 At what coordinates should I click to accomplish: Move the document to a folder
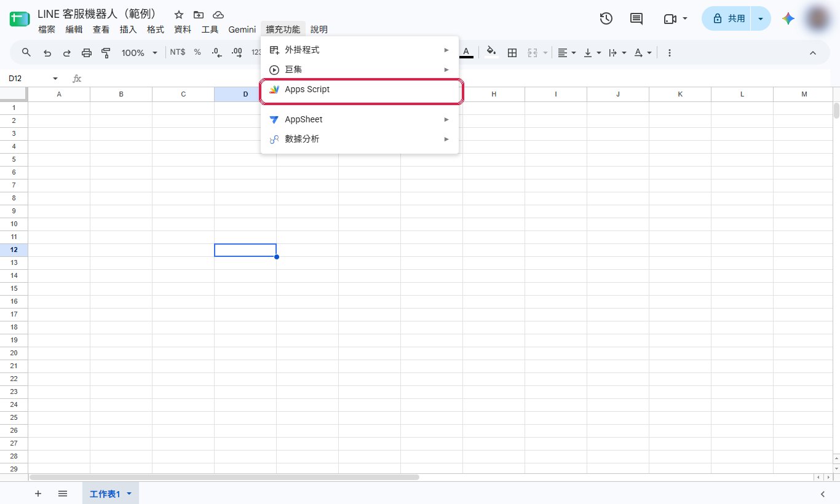click(198, 15)
